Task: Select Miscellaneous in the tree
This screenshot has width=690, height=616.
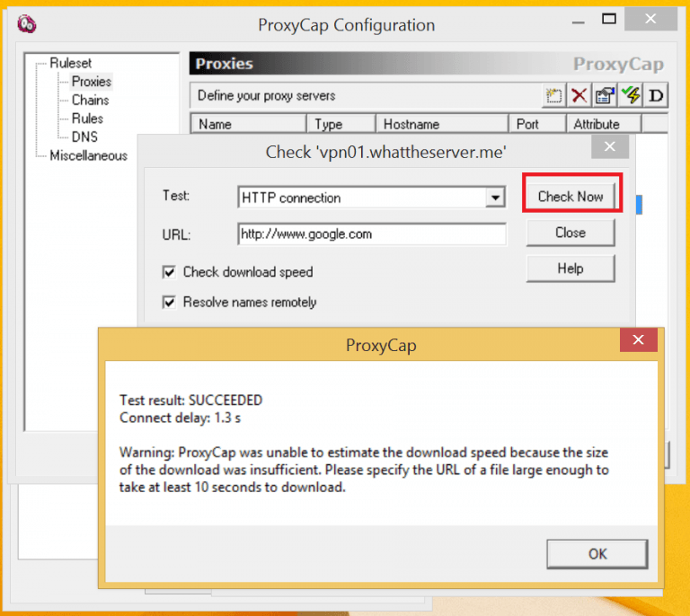Action: 88,155
